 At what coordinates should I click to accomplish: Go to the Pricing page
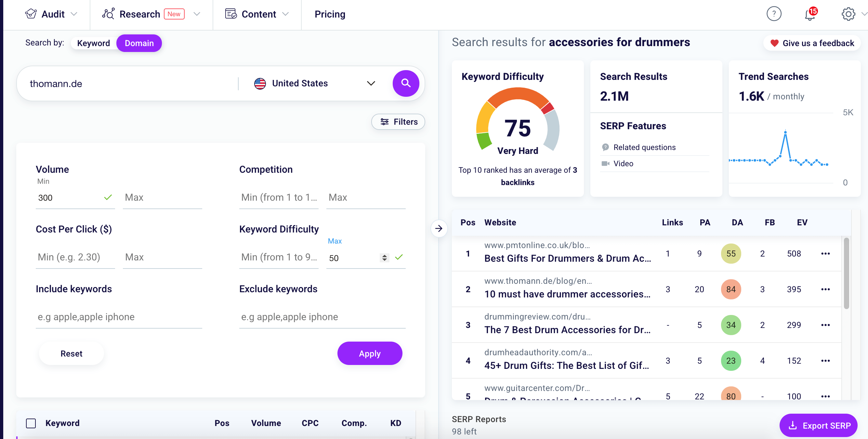click(330, 14)
